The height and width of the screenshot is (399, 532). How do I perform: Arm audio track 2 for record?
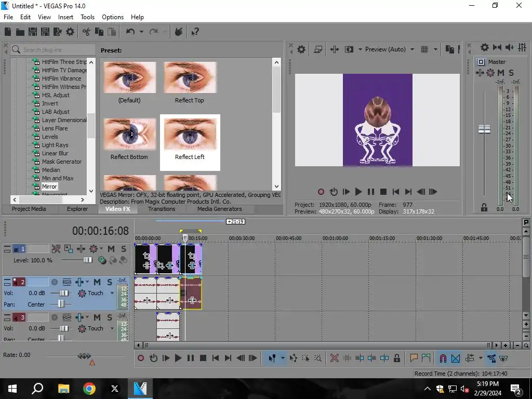54,282
